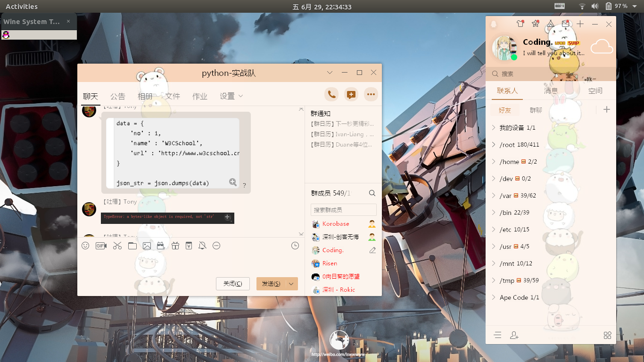Switch to the 相册 tab
Screen dimensions: 644x362
click(145, 96)
